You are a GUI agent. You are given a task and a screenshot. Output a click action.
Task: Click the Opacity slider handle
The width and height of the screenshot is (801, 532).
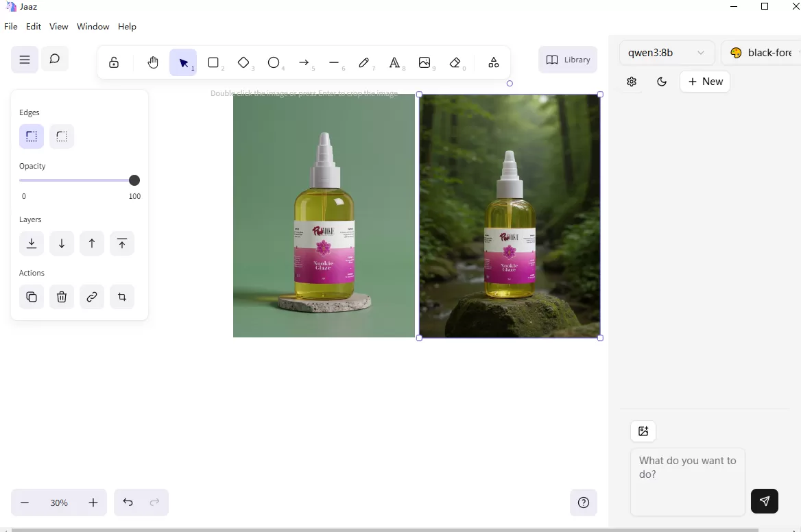coord(134,180)
